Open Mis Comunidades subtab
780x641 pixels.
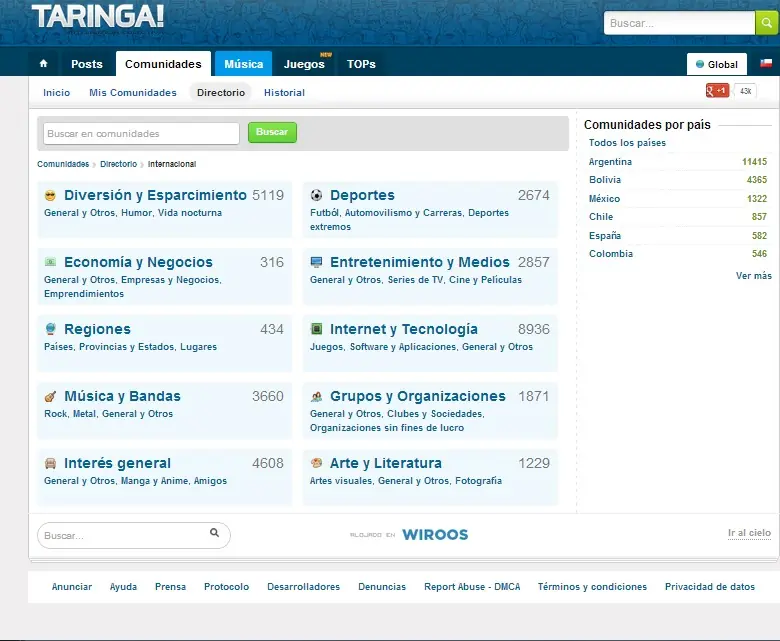point(133,92)
